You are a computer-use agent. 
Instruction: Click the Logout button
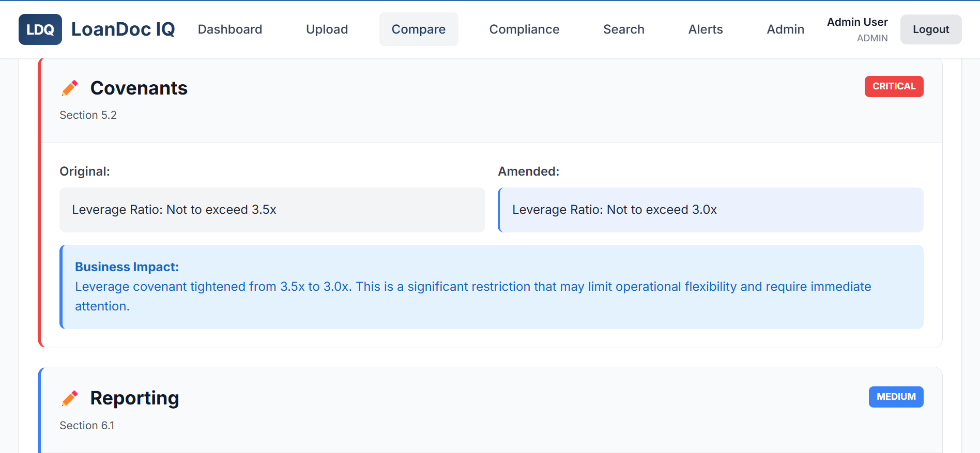click(931, 29)
